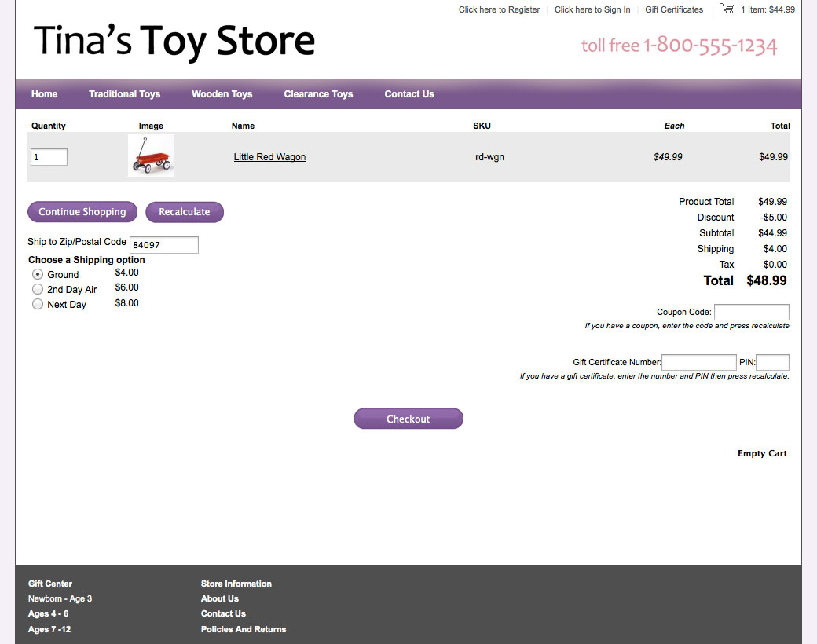The image size is (817, 644).
Task: Select the Ground shipping option
Action: [37, 273]
